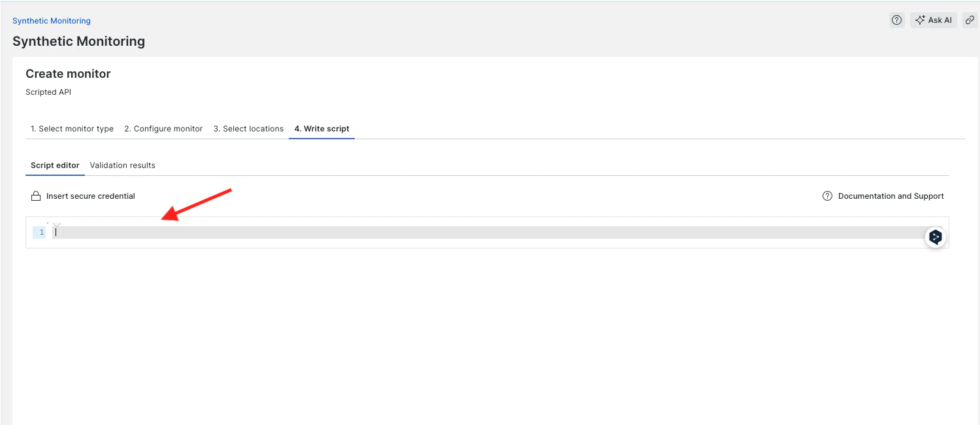The image size is (980, 425).
Task: Select the 4. Write script step
Action: pyautogui.click(x=321, y=129)
